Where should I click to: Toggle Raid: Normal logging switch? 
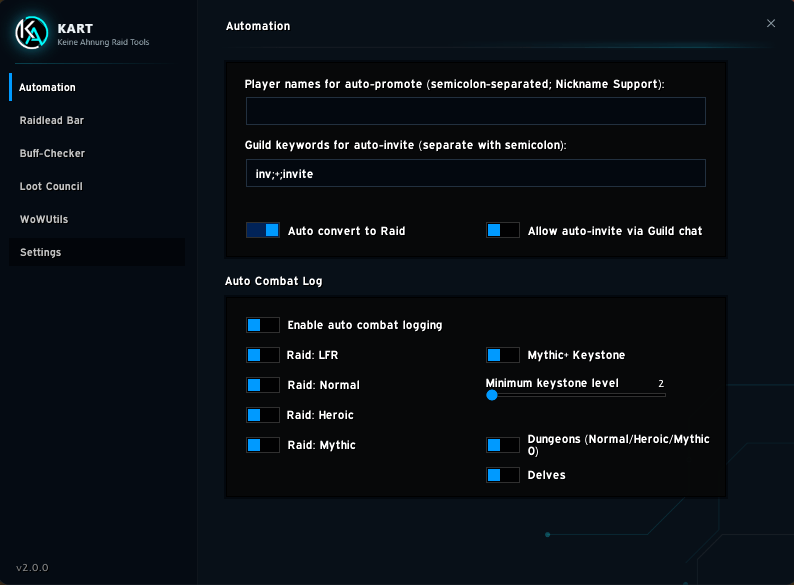coord(263,385)
